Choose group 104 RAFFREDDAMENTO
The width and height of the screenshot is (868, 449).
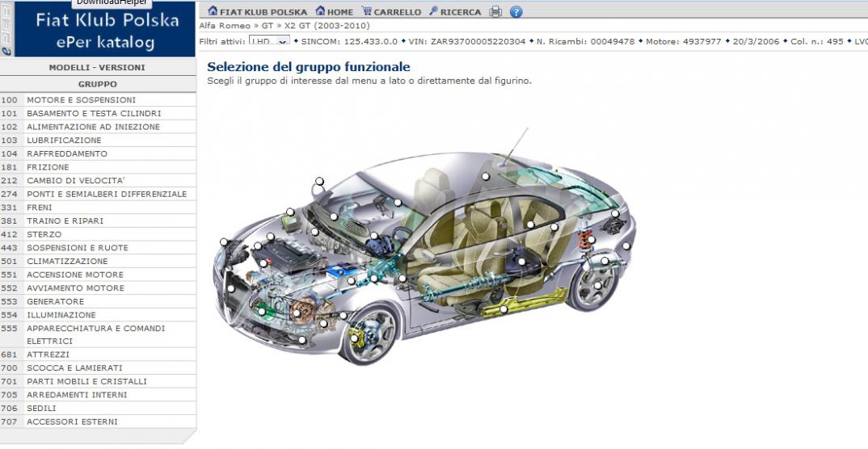coord(98,153)
